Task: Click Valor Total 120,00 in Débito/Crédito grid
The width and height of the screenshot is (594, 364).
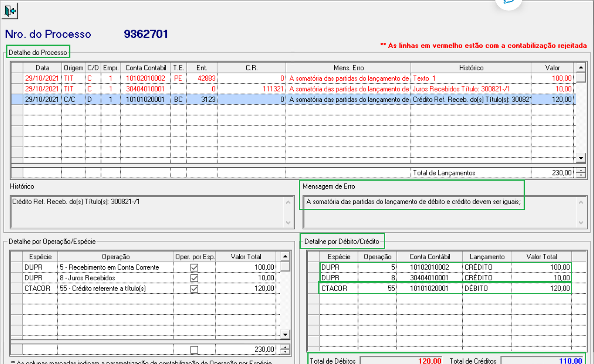Action: click(x=541, y=289)
